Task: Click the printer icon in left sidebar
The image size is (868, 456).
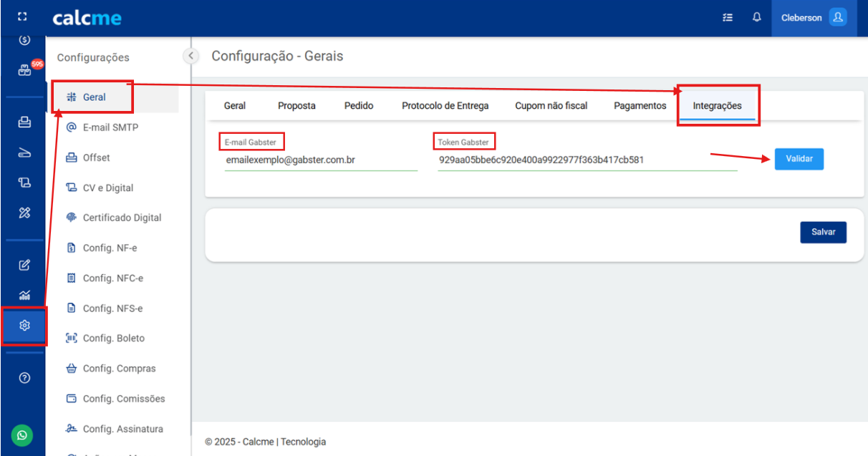Action: [x=24, y=122]
